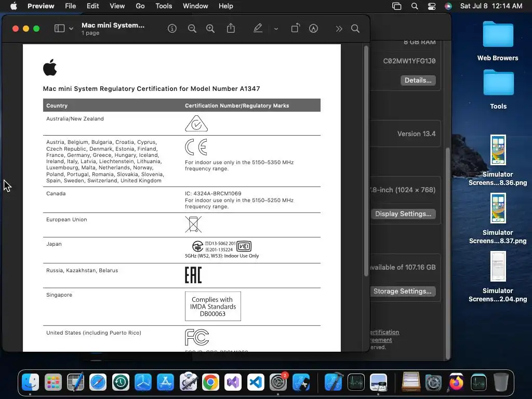Click Russia, Kazakhstan, Belarus row label
The height and width of the screenshot is (399, 532).
82,270
